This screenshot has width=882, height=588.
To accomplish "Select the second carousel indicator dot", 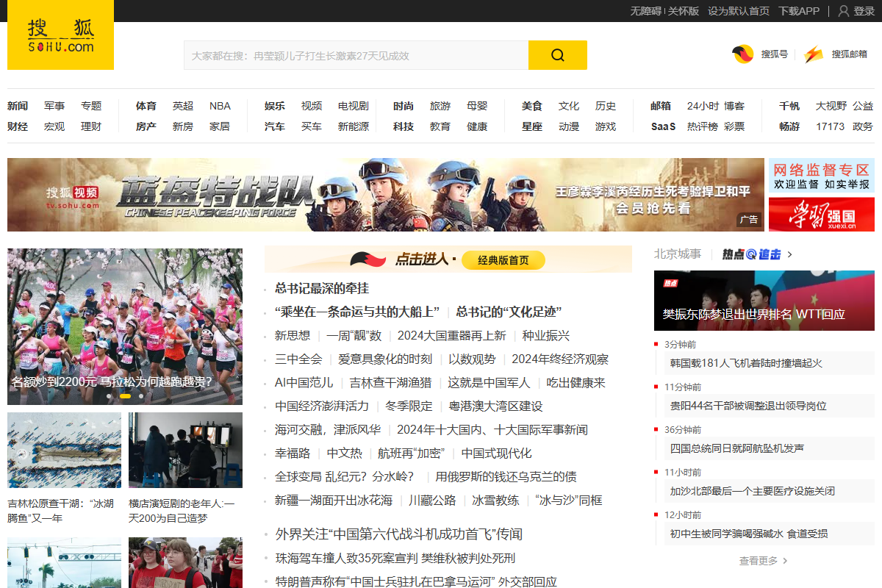I will coord(125,395).
